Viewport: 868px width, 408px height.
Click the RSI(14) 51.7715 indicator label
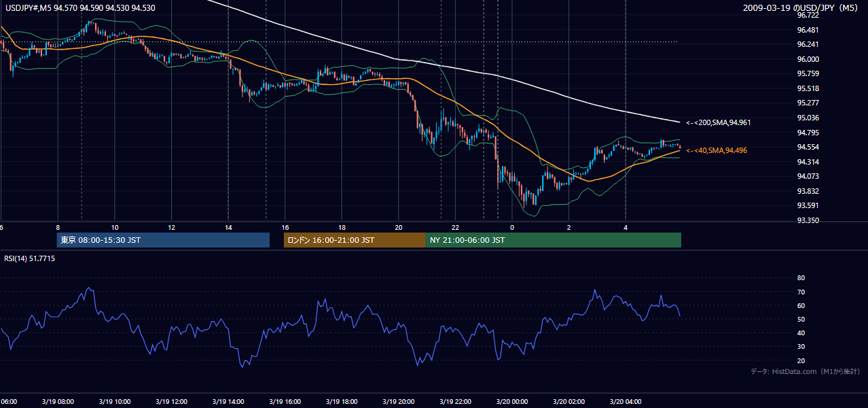tap(30, 258)
